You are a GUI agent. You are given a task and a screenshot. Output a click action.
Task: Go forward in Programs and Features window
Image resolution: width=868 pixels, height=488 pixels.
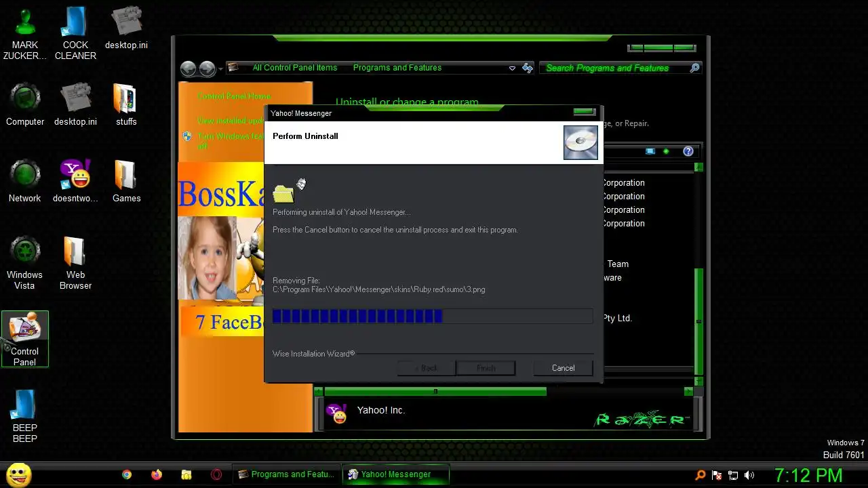(207, 68)
